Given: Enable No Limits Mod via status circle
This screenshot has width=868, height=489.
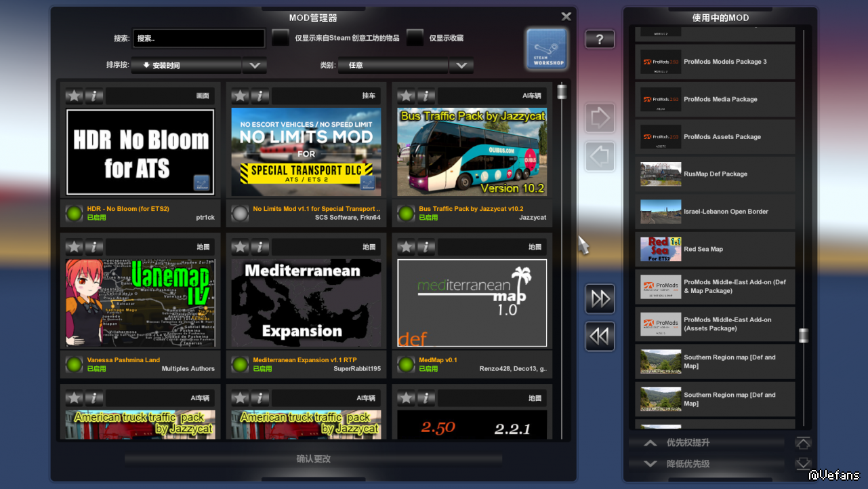Looking at the screenshot, I should [240, 213].
